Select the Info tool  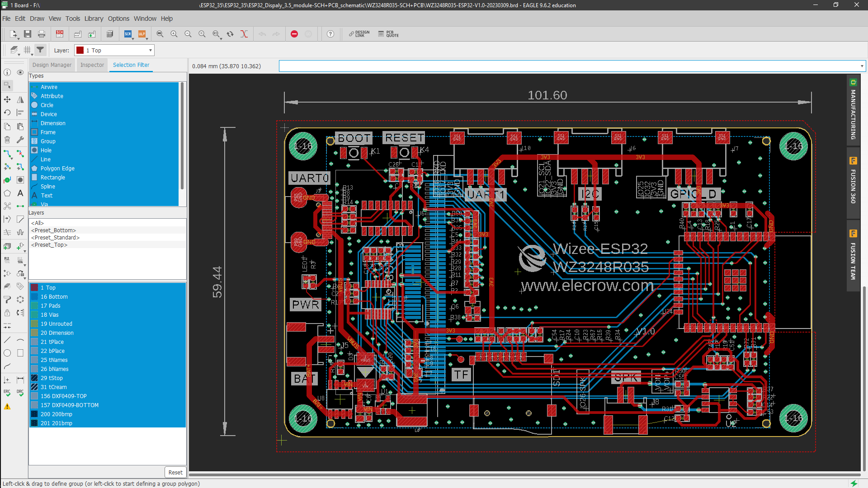(7, 72)
